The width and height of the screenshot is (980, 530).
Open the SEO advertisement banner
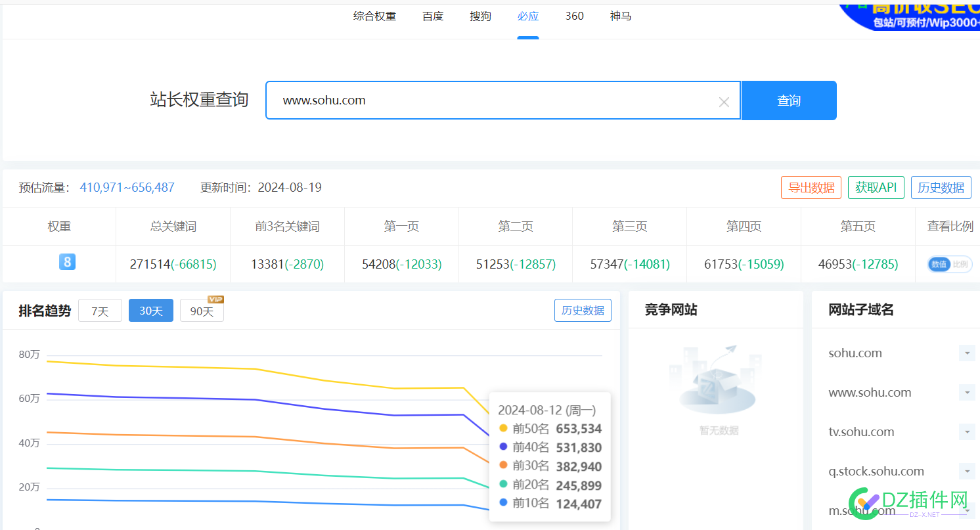909,16
